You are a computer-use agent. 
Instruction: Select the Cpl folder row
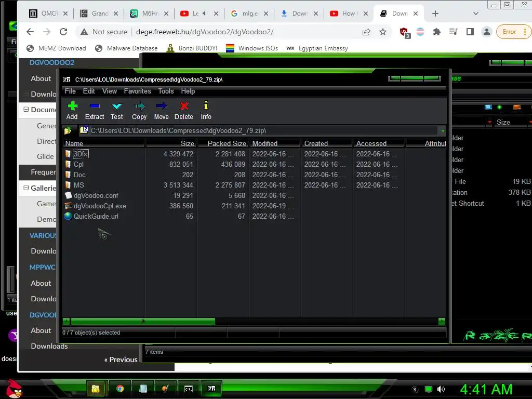tap(78, 165)
